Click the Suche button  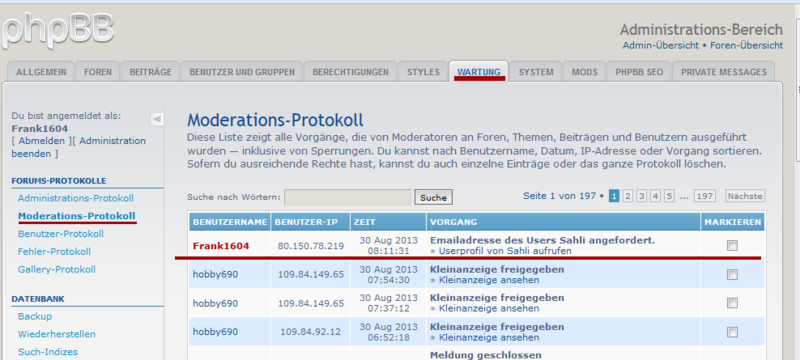click(433, 197)
